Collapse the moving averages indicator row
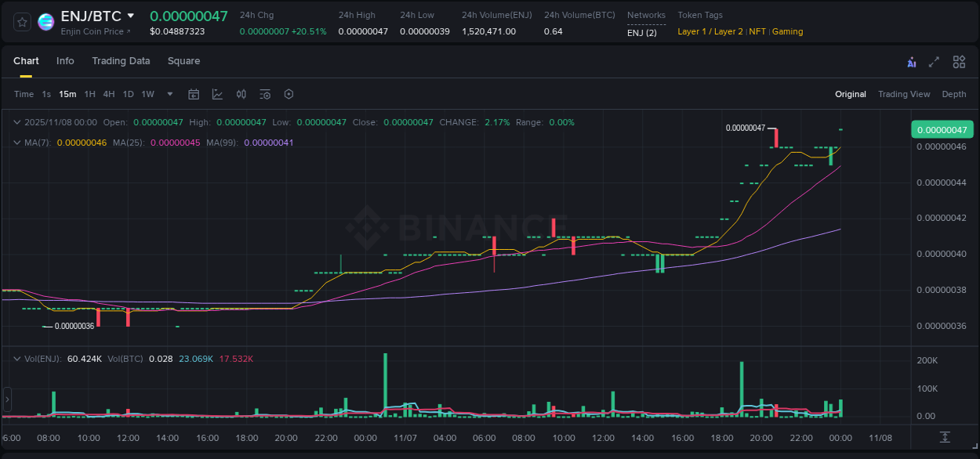Image resolution: width=980 pixels, height=459 pixels. [x=17, y=143]
